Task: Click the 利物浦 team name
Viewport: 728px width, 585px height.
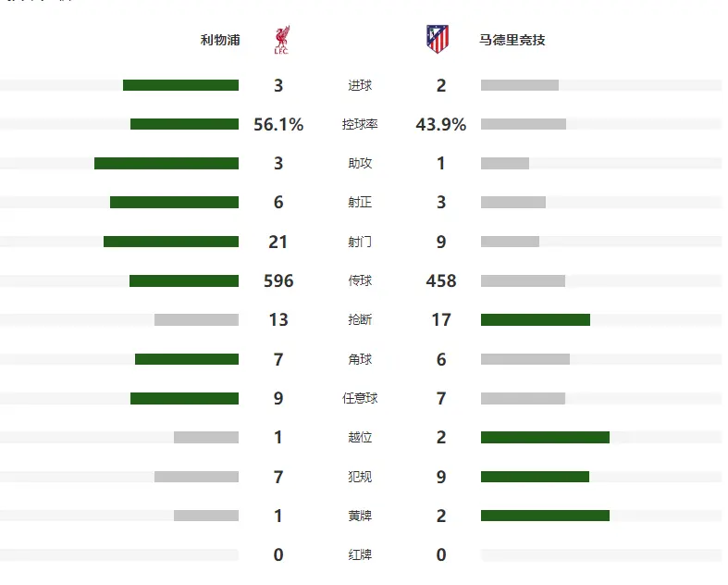Action: click(x=219, y=41)
